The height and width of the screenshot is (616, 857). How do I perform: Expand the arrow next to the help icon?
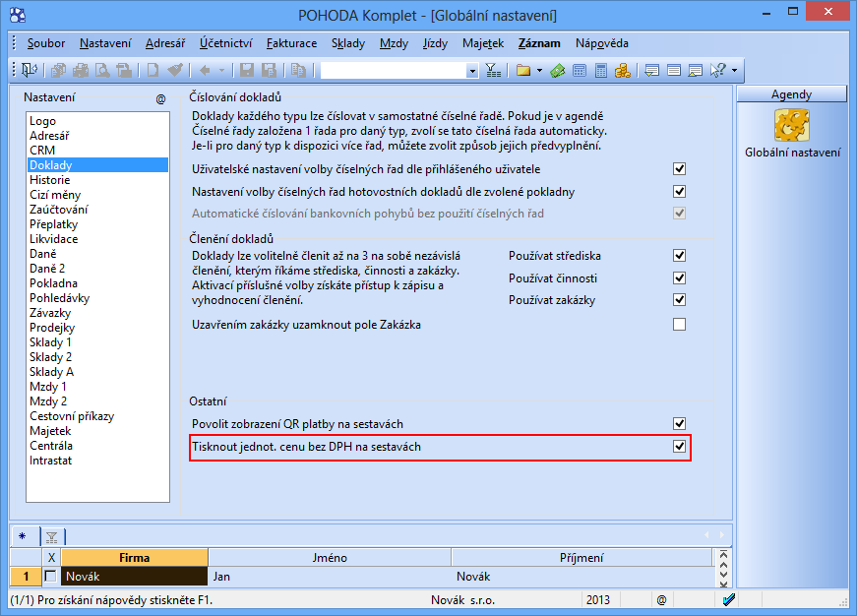click(734, 70)
